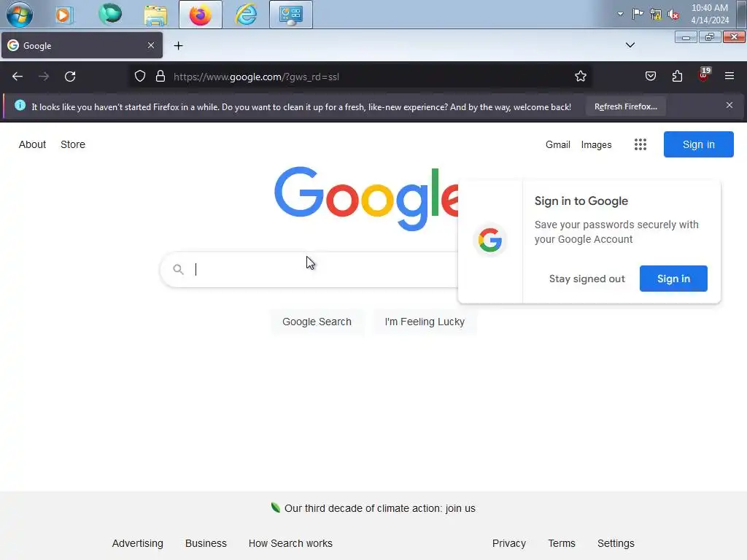The width and height of the screenshot is (747, 560).
Task: Open the Business footer link
Action: click(x=206, y=543)
